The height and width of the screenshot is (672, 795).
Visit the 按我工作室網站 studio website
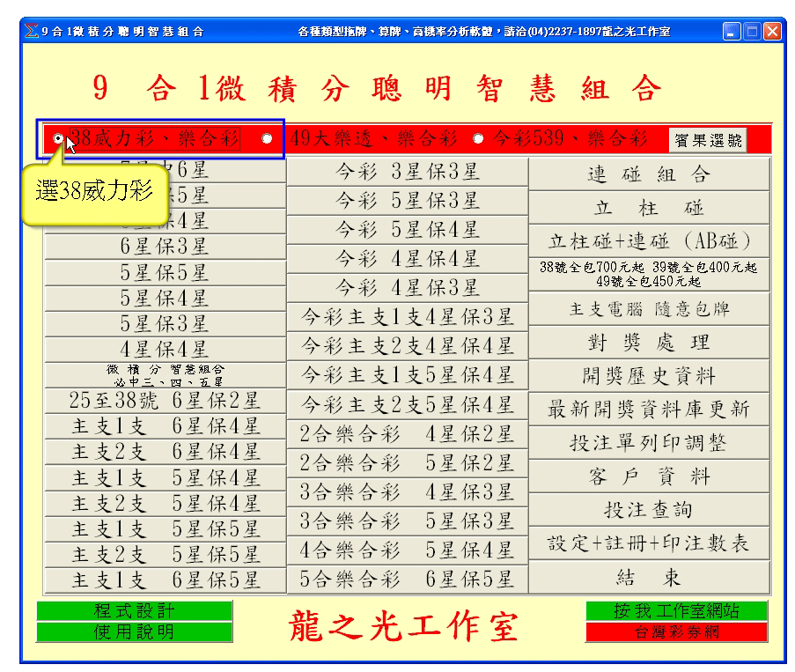pos(676,610)
